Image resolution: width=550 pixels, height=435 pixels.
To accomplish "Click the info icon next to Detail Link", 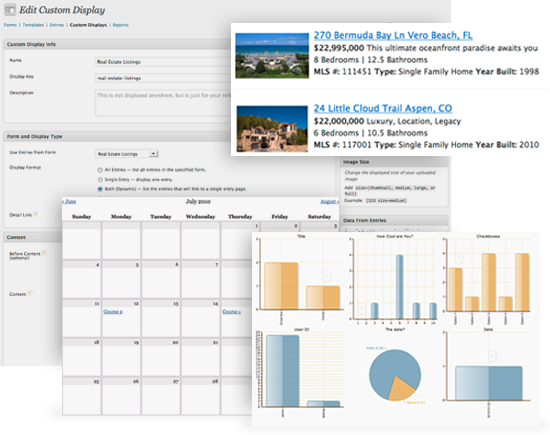I will click(x=35, y=214).
